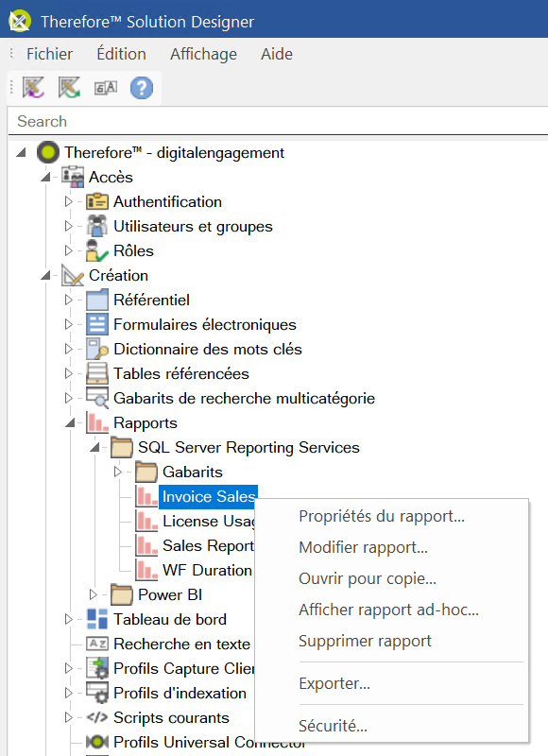The height and width of the screenshot is (756, 548).
Task: Click into the Search field
Action: pyautogui.click(x=278, y=122)
